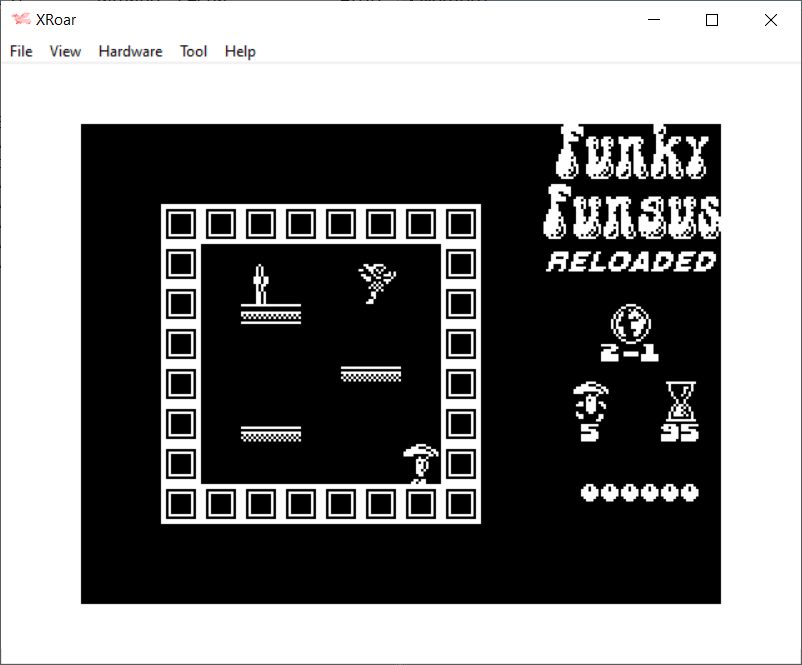This screenshot has height=665, width=802.
Task: Open the Help menu
Action: click(240, 51)
